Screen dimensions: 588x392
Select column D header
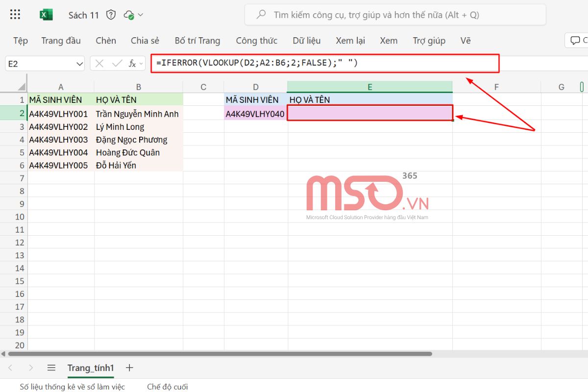256,87
